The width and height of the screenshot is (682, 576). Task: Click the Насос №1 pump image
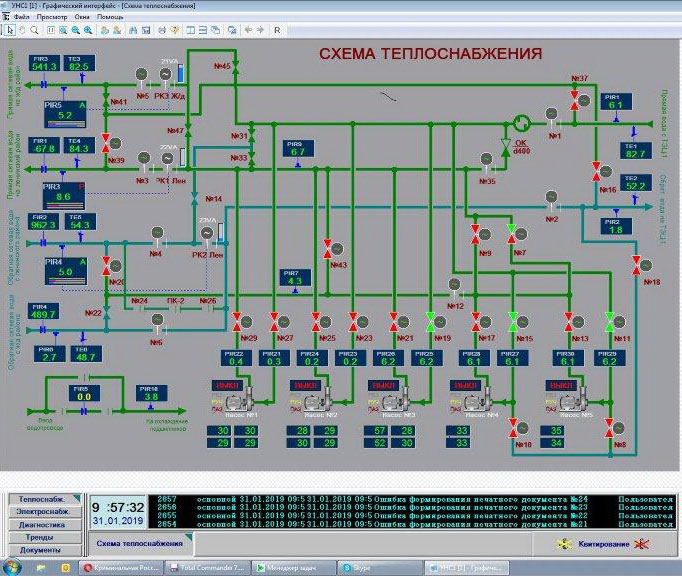tap(235, 402)
